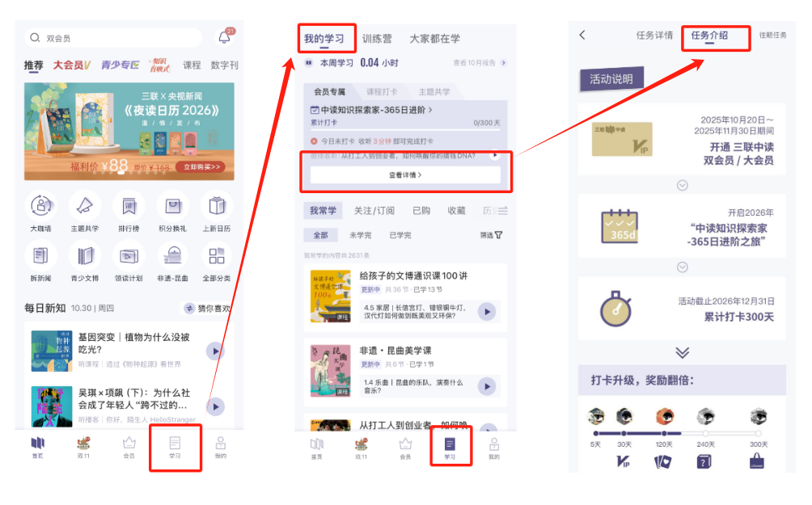Tap the 大咖语 icon

click(x=41, y=206)
